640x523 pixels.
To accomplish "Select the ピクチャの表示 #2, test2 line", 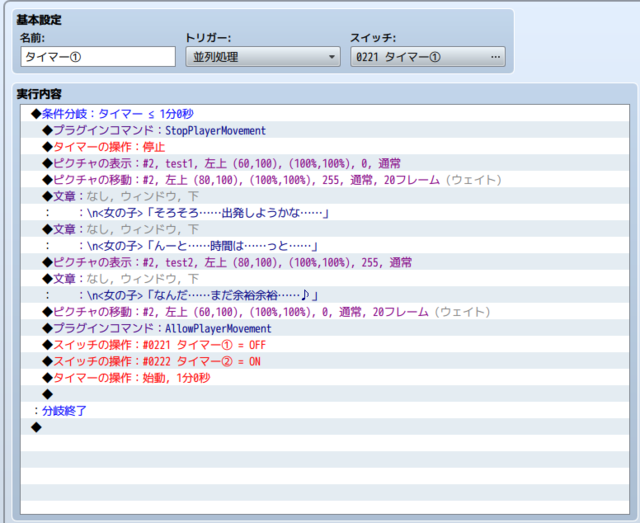I will click(x=325, y=262).
